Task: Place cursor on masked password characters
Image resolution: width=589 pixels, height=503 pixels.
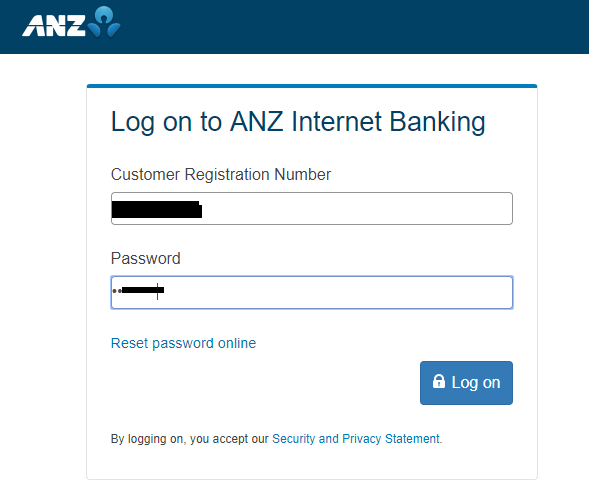Action: 138,290
